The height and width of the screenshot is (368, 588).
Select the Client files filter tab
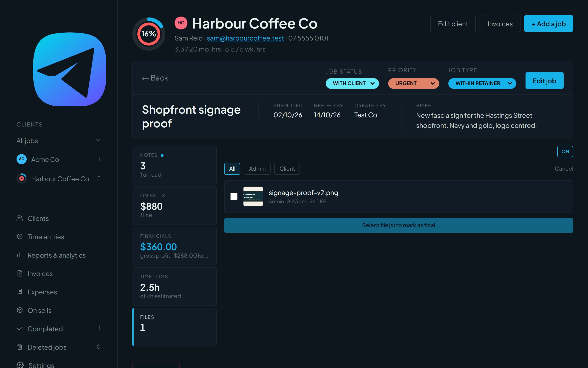coord(287,169)
